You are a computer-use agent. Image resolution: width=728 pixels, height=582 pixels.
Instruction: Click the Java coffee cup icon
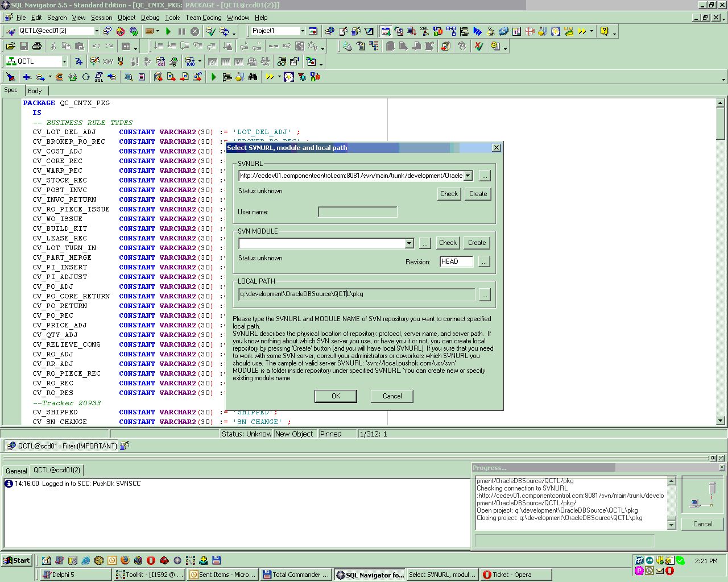[490, 31]
